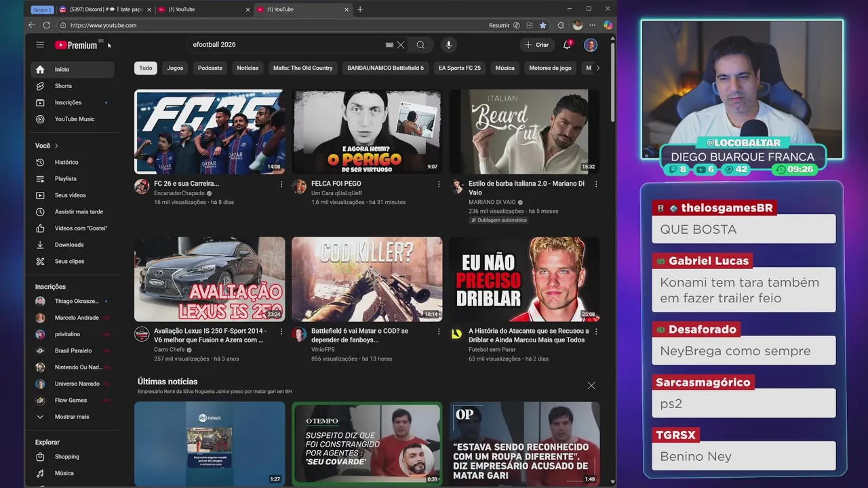868x488 pixels.
Task: Open Playlists in the sidebar
Action: tap(73, 179)
